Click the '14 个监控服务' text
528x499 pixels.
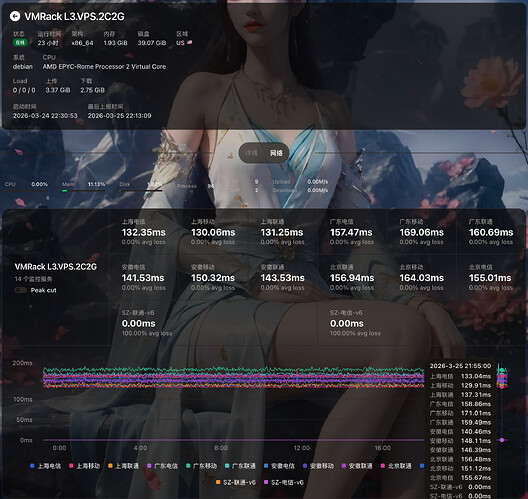pyautogui.click(x=33, y=279)
